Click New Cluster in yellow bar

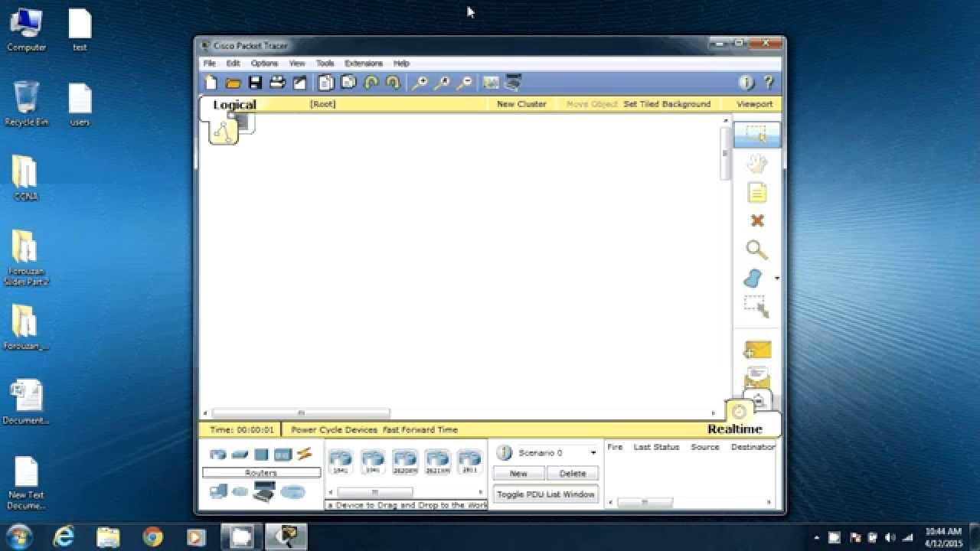click(521, 104)
